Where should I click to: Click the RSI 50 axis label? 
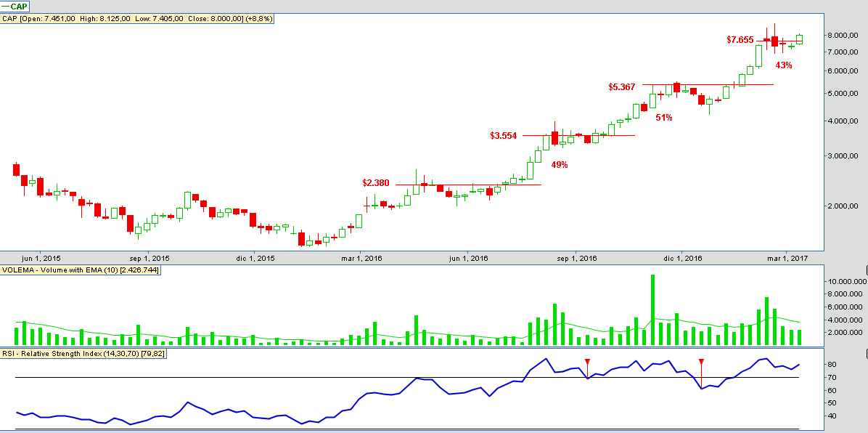click(832, 403)
